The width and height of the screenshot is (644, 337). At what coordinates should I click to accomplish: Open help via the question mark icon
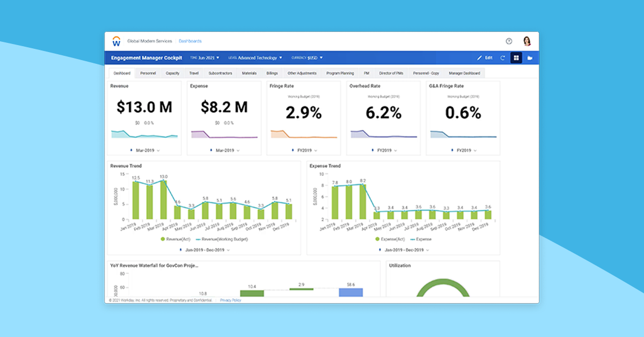coord(509,41)
